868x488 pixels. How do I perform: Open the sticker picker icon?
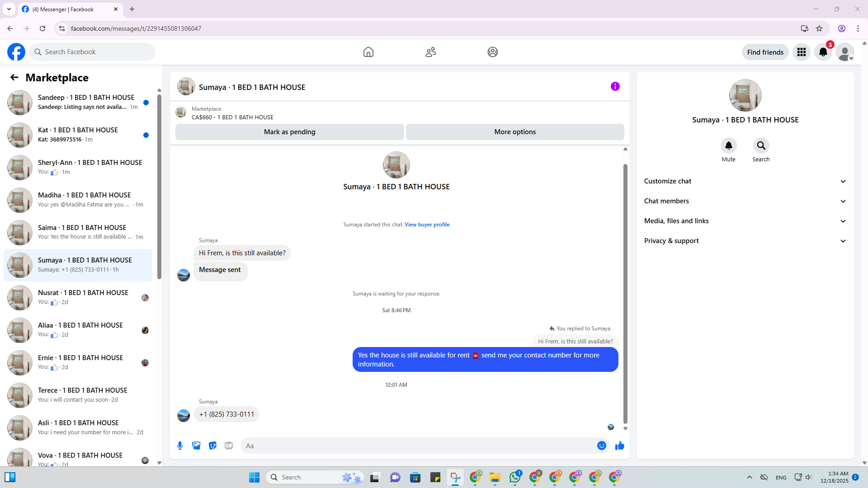coord(212,446)
